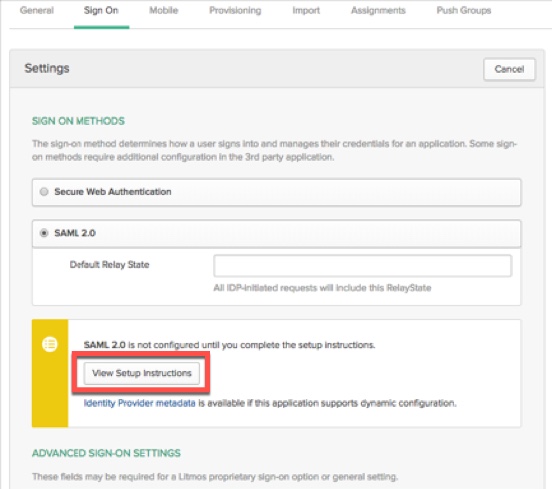
Task: Go to the Provisioning tab
Action: tap(235, 11)
